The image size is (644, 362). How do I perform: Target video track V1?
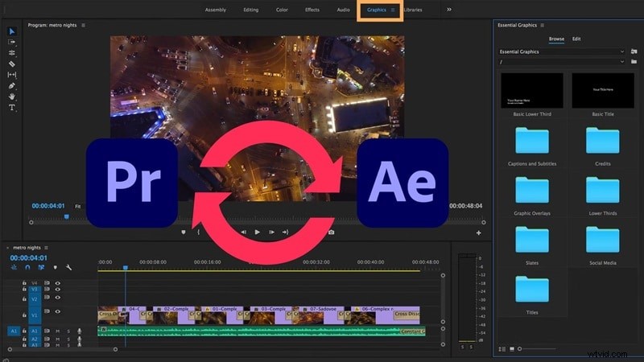35,315
